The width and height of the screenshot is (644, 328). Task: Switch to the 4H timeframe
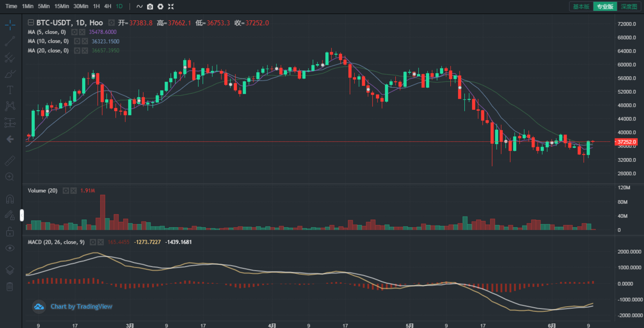tap(108, 6)
